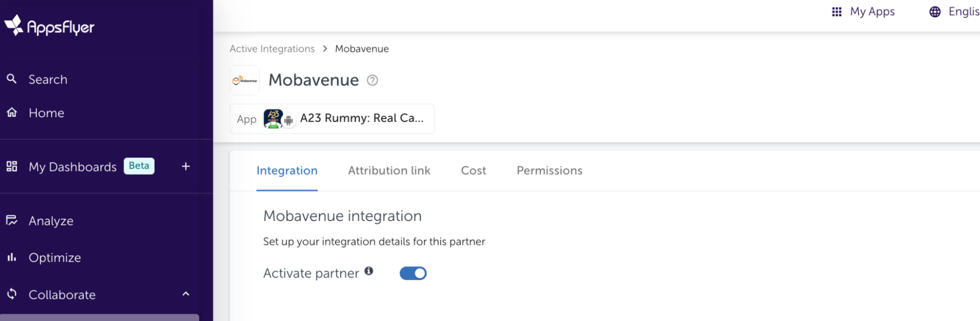Screen dimensions: 980x321
Task: Open My Apps in top bar
Action: [x=863, y=12]
